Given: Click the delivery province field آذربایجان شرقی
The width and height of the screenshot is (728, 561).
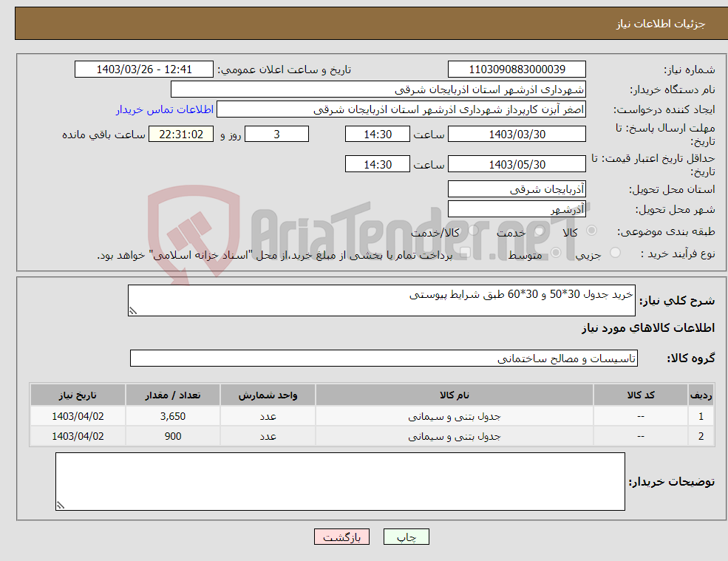Looking at the screenshot, I should tap(517, 189).
